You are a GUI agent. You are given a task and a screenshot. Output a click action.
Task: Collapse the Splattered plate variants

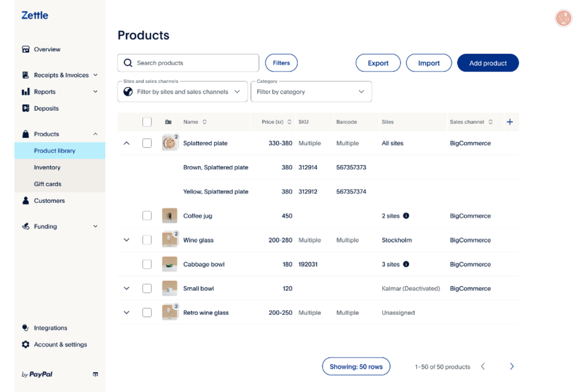(126, 143)
